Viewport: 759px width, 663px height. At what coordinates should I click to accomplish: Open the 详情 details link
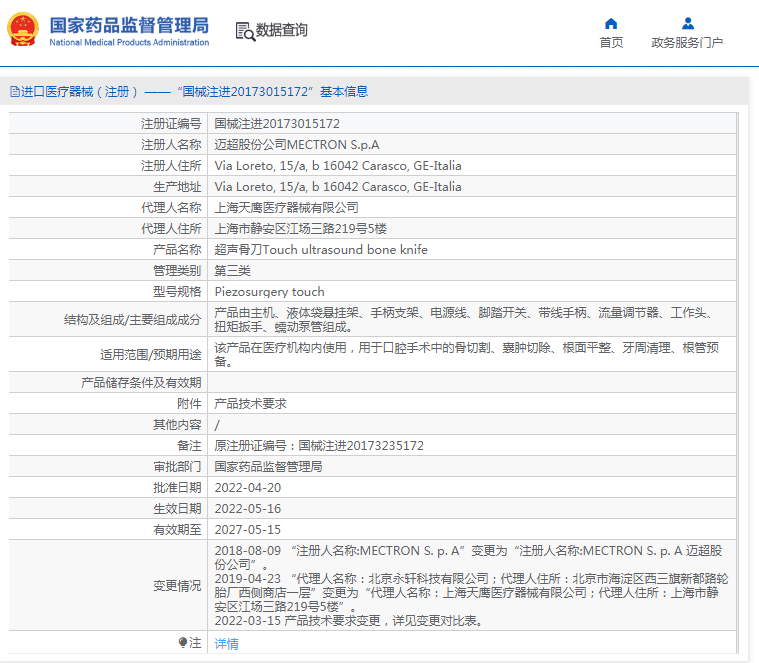227,644
